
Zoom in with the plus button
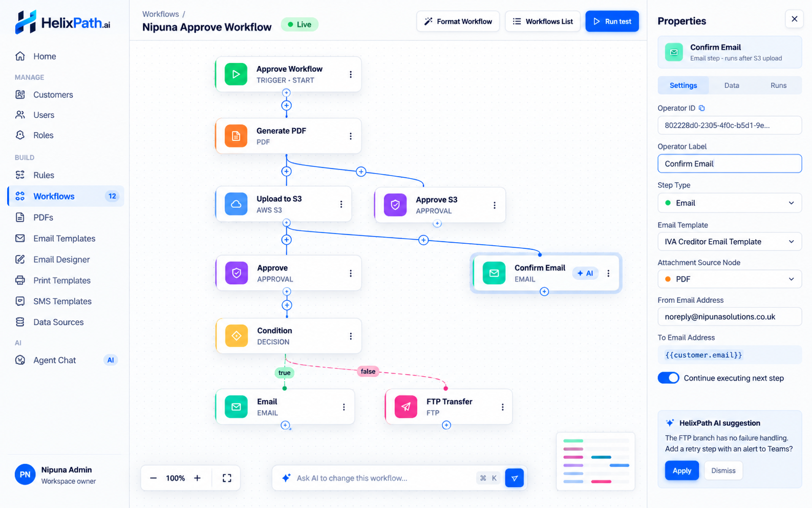point(197,478)
